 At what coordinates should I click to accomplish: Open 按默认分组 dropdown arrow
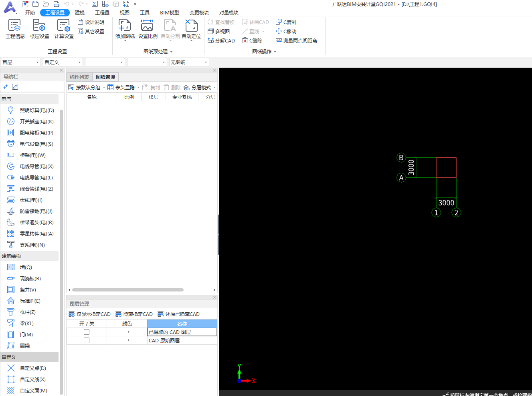(104, 87)
